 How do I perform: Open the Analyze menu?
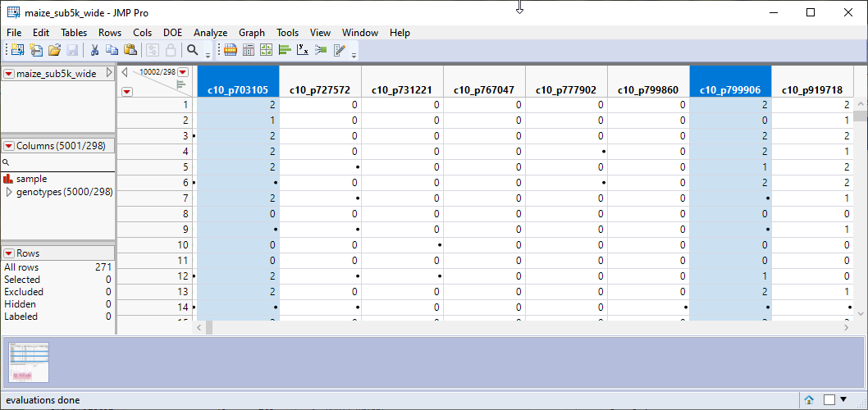click(210, 33)
